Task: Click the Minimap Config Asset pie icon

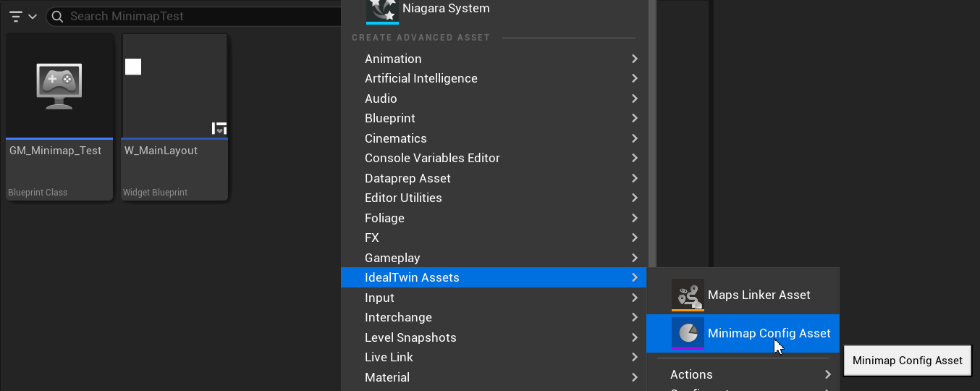Action: coord(688,333)
